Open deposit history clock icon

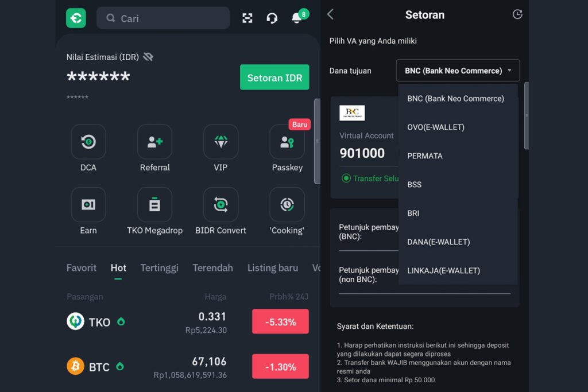(517, 14)
